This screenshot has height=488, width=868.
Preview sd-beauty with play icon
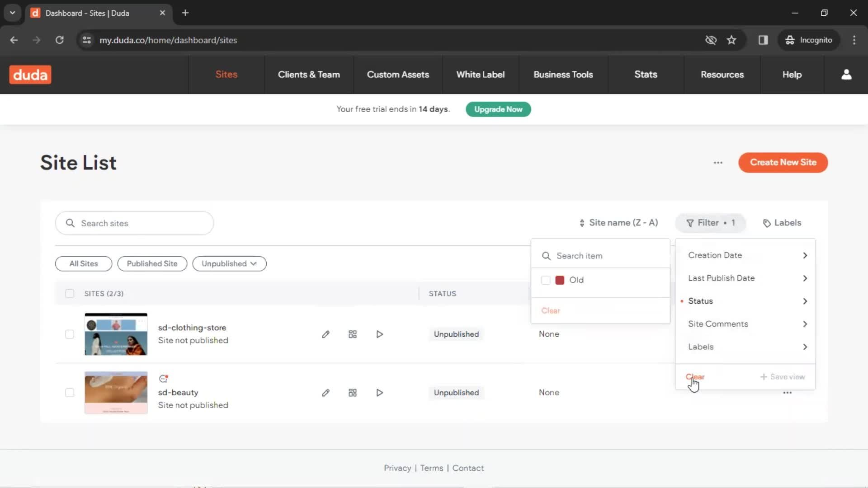380,393
